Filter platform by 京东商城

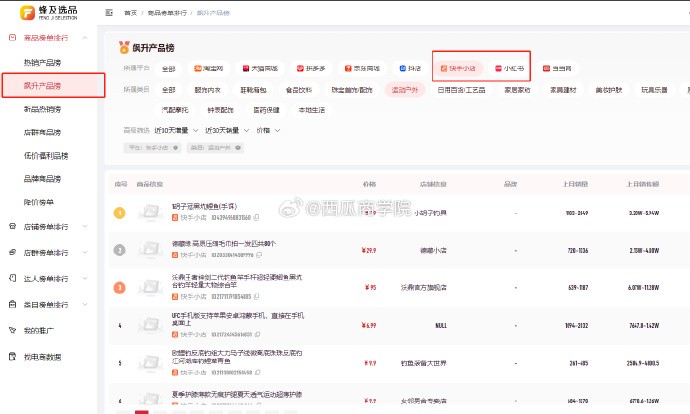362,69
